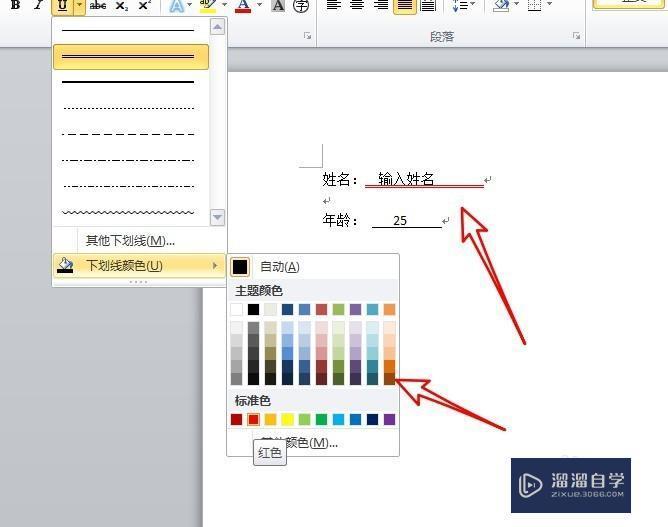Expand line spacing dropdown arrow
The image size is (668, 527).
click(472, 4)
